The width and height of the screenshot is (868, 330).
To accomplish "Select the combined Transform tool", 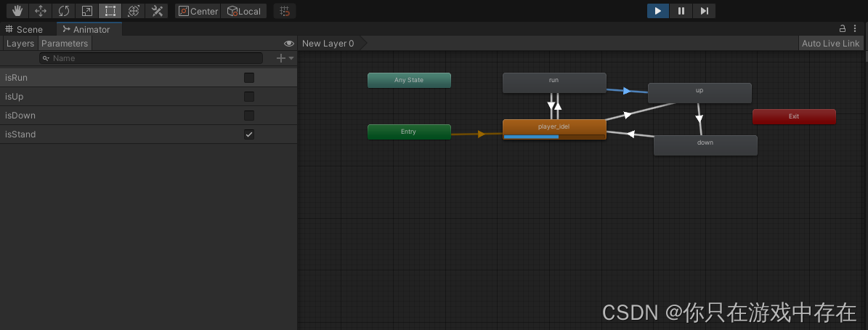I will click(134, 10).
